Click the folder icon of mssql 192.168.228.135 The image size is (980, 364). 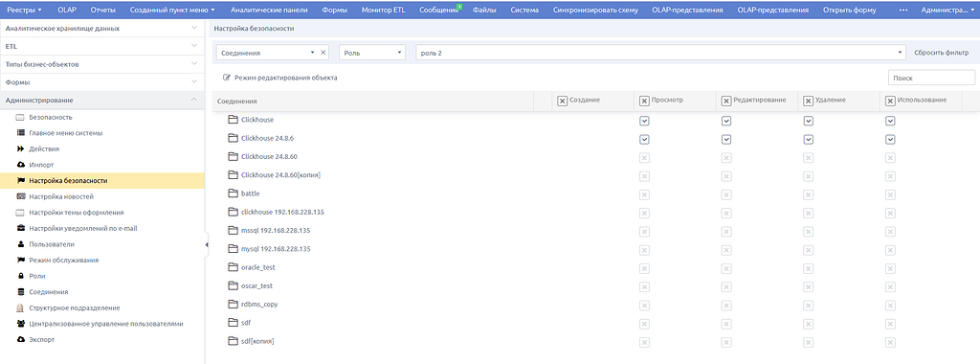click(234, 230)
